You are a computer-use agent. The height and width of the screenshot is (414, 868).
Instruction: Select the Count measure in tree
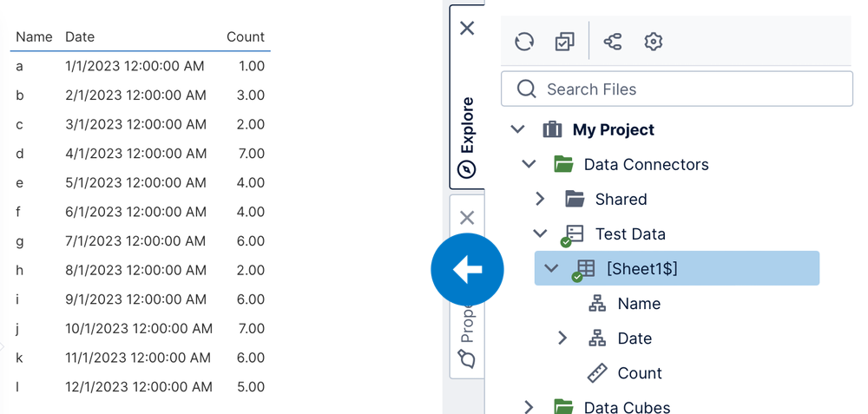click(x=640, y=373)
